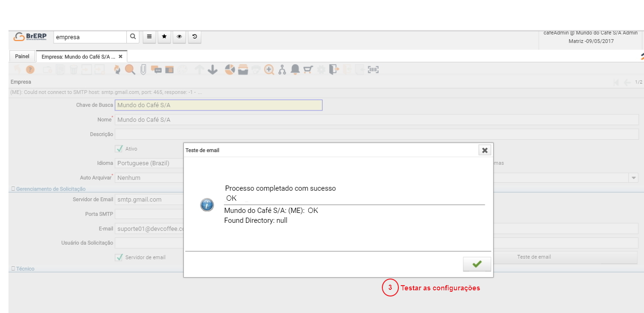Open the report pie chart icon
Viewport: 644px width, 313px height.
coord(230,70)
